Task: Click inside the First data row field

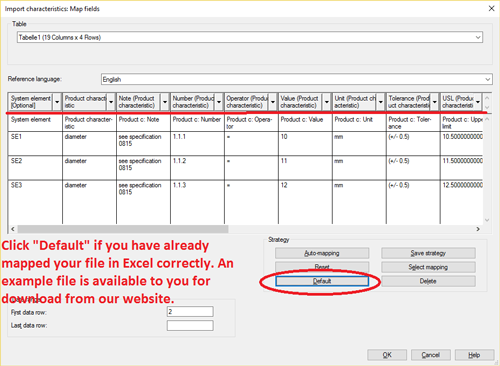Action: coord(190,312)
